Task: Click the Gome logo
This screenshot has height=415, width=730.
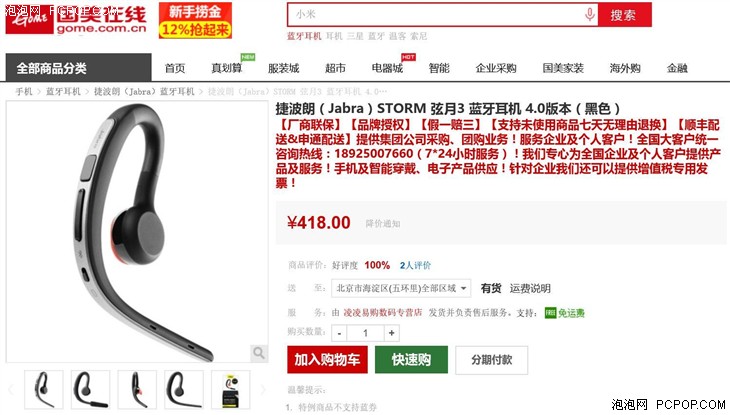Action: coord(76,19)
